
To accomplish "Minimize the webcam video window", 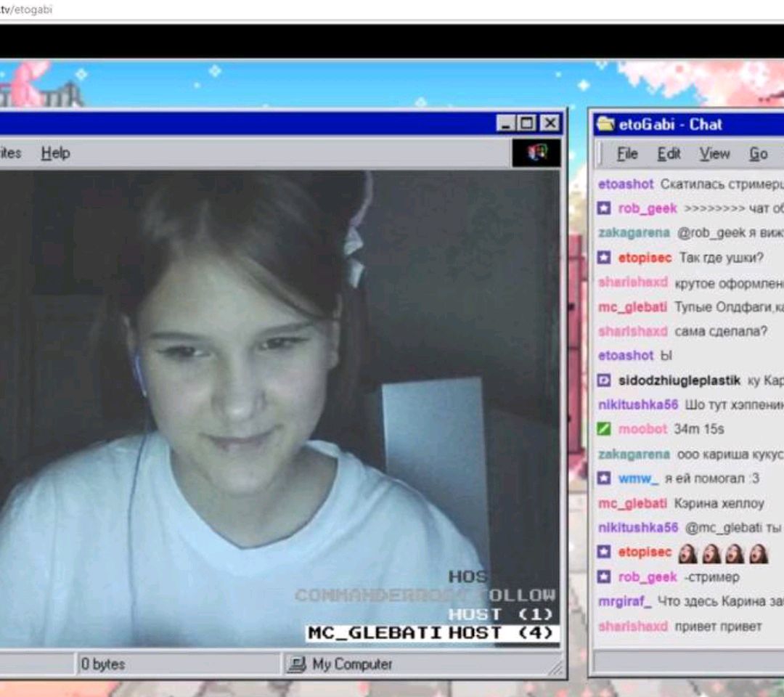I will [x=505, y=123].
